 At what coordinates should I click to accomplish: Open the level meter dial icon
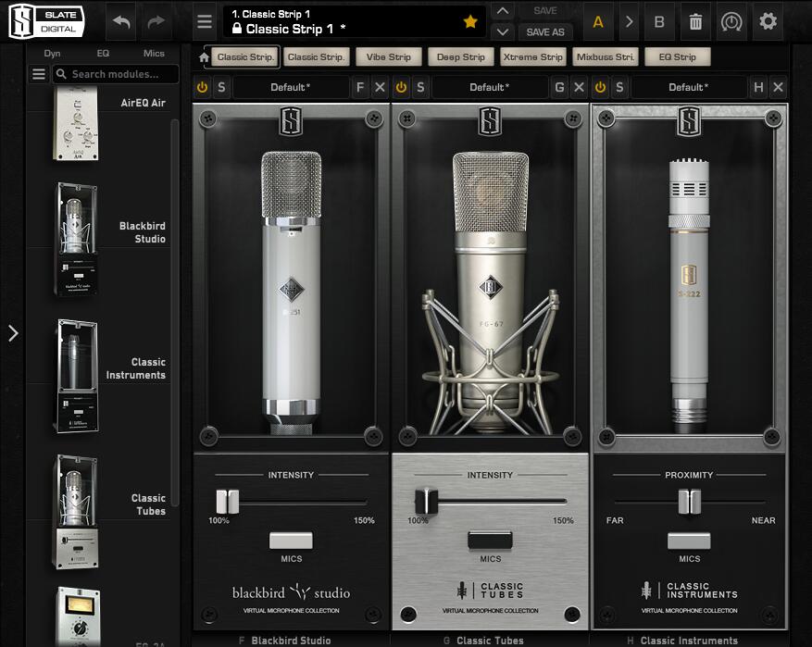tap(731, 21)
